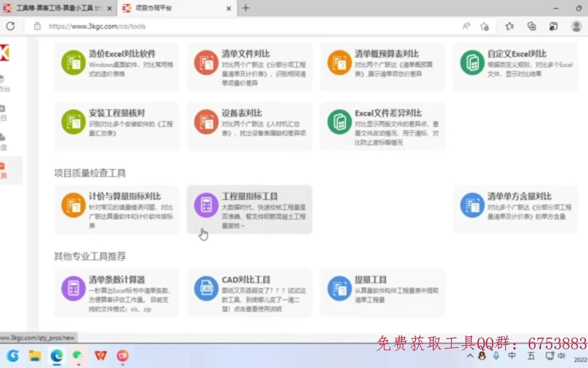Open the 清单文件对比 title link
Screen dimensions: 588x368
coord(246,53)
